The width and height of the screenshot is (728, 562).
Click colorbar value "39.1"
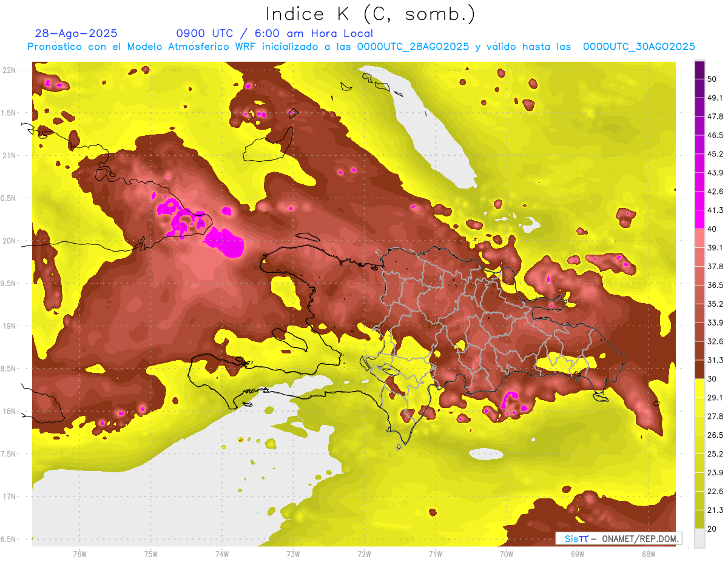click(715, 248)
